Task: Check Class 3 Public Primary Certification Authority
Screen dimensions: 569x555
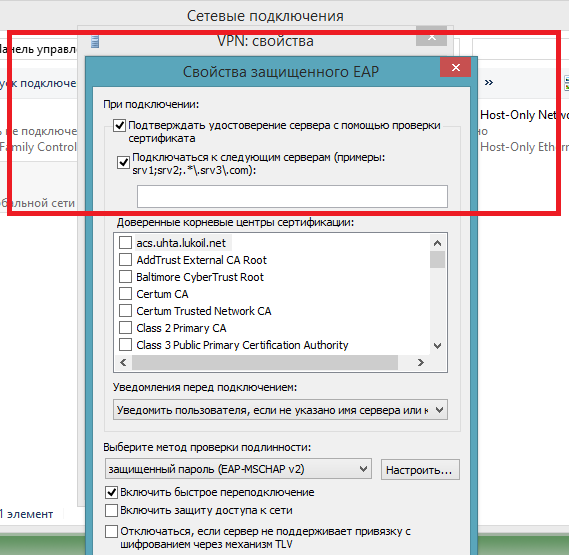Action: [125, 344]
